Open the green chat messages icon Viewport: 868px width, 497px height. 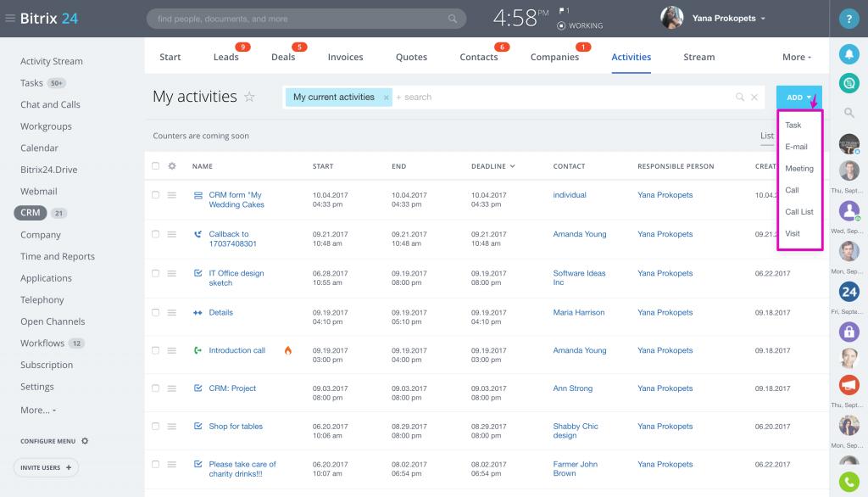pos(849,83)
